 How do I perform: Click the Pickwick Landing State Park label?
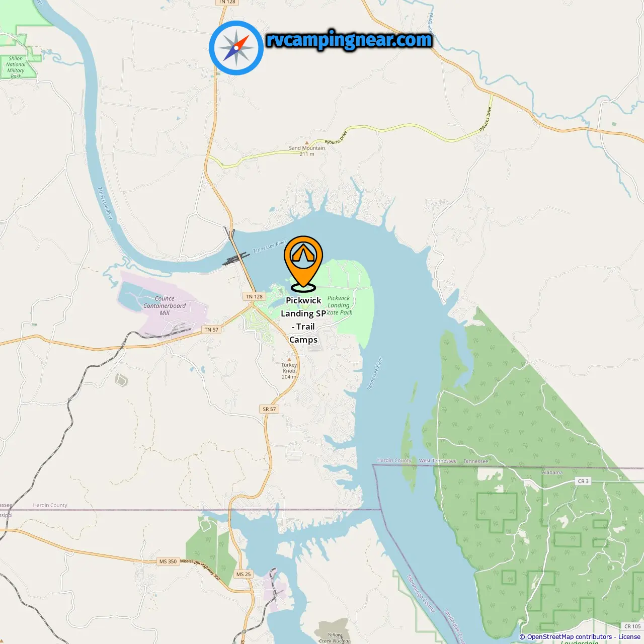339,305
